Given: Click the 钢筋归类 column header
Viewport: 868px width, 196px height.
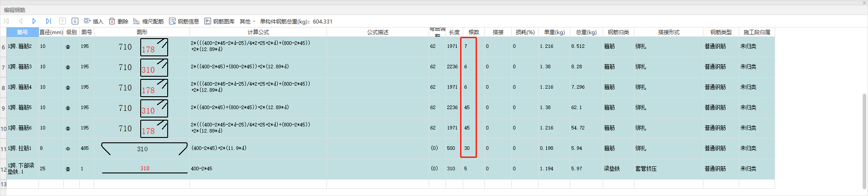Looking at the screenshot, I should tap(618, 32).
